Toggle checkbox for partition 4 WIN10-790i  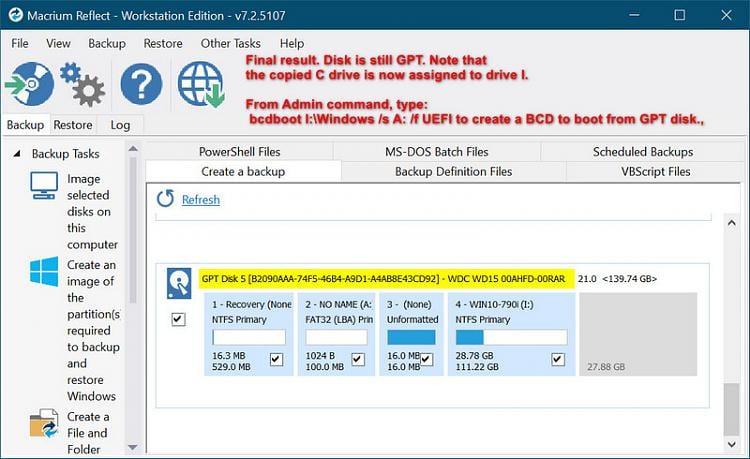(558, 359)
